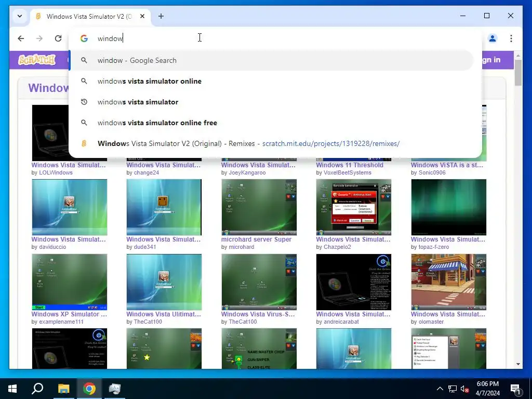This screenshot has height=399, width=532.
Task: Open the project thumbnail by olomaster
Action: pos(448,282)
